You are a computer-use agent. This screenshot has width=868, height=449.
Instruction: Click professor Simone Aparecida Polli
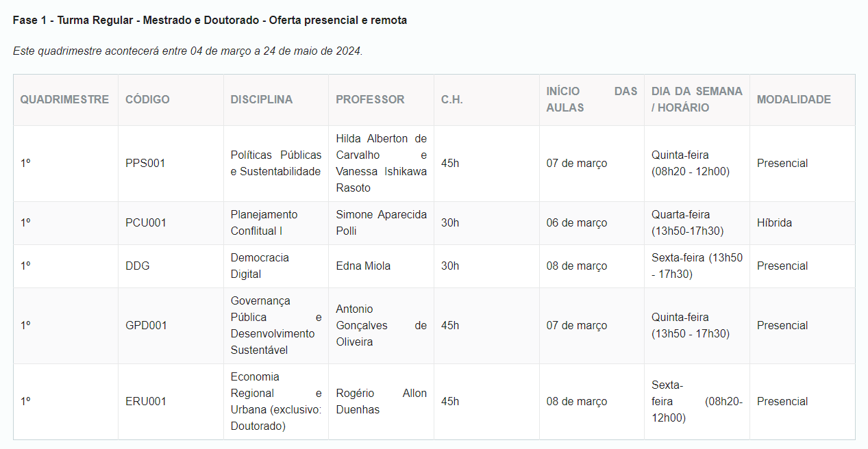coord(381,223)
